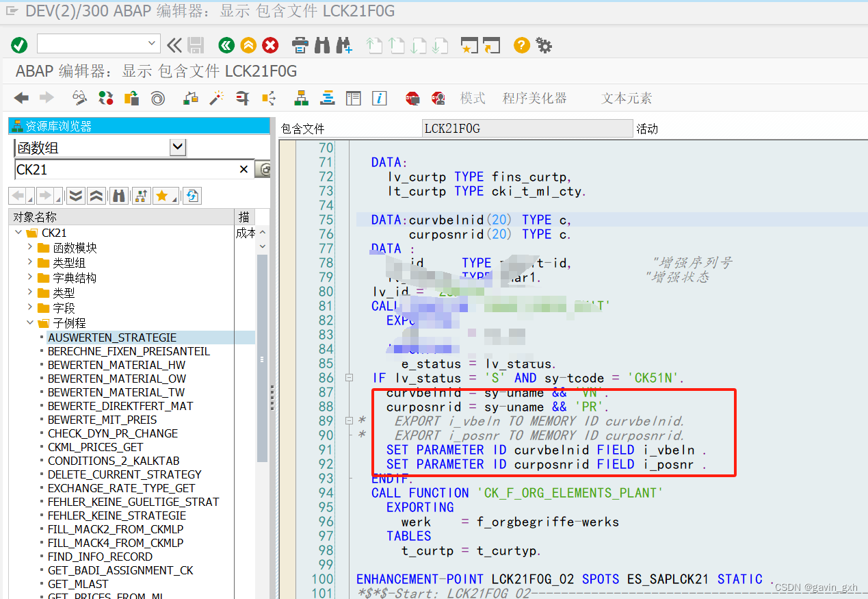Click the blue Help-on info icon
The height and width of the screenshot is (599, 868).
tap(379, 98)
